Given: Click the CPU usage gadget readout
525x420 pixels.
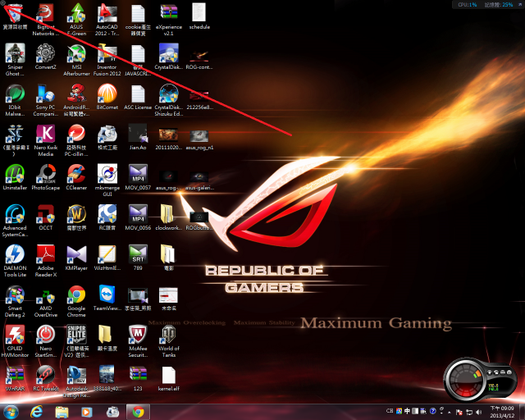Looking at the screenshot, I should [x=468, y=5].
